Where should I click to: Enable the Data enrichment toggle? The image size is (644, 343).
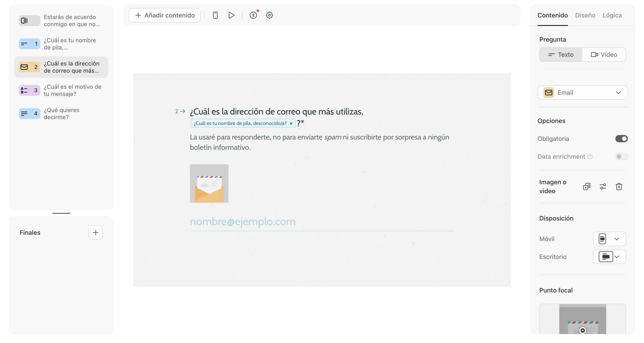pyautogui.click(x=622, y=157)
